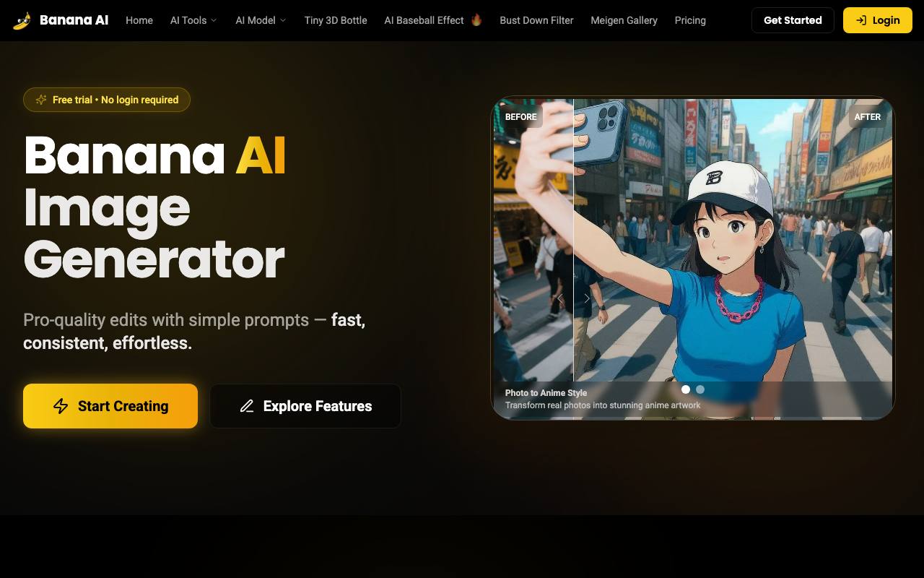Screen dimensions: 924x578
Task: Click the anime girl comparison image
Action: 693,258
